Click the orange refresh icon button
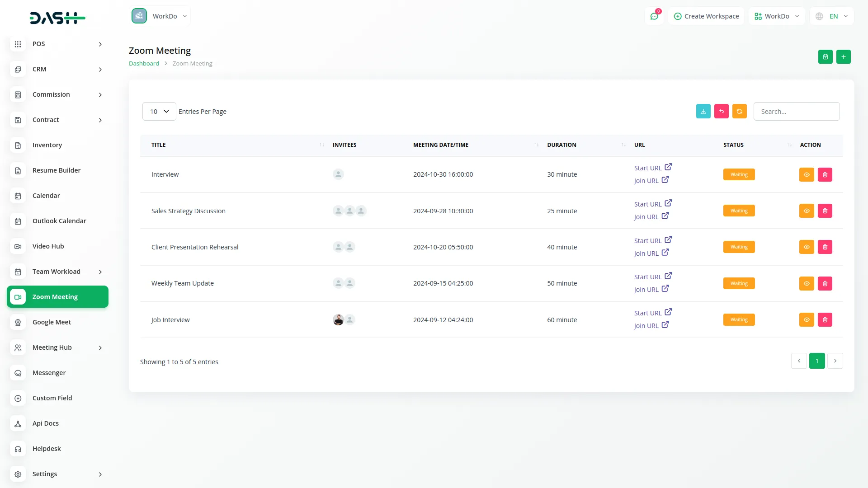Image resolution: width=868 pixels, height=488 pixels. [x=739, y=112]
